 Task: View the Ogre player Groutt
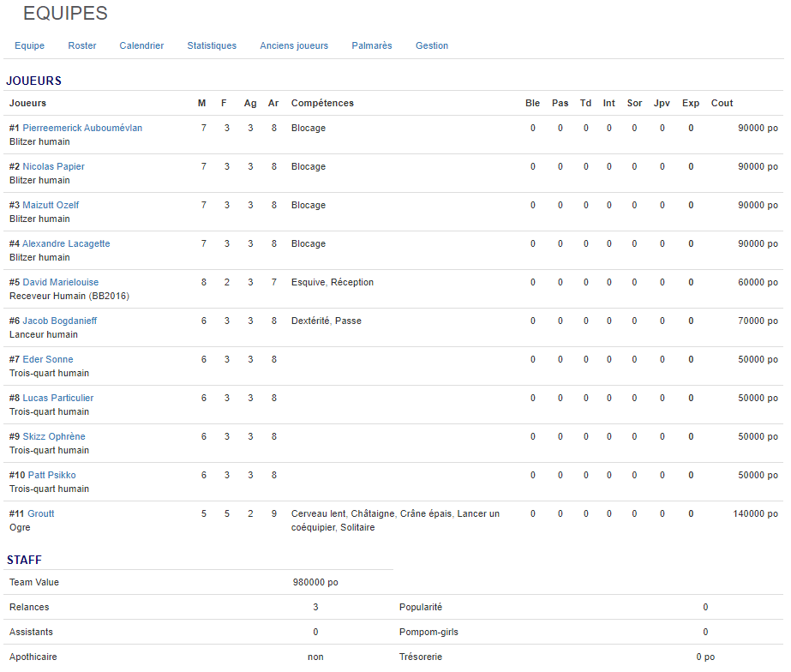[41, 513]
